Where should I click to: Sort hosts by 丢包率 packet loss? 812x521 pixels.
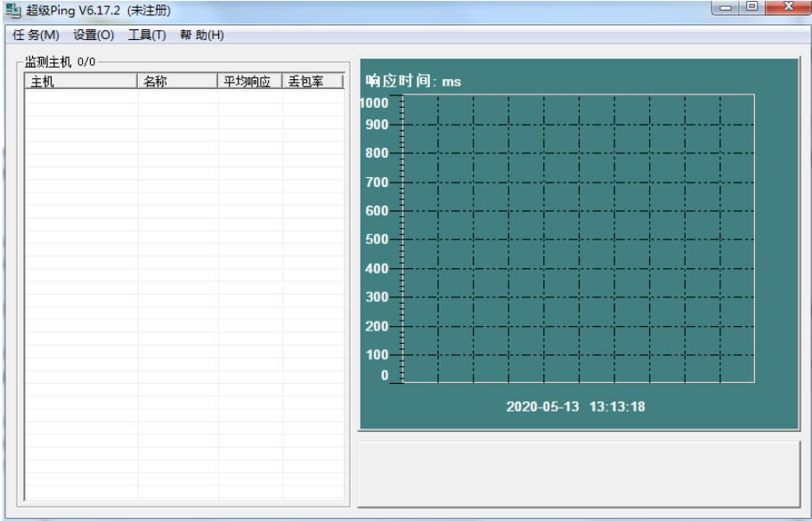pyautogui.click(x=310, y=80)
